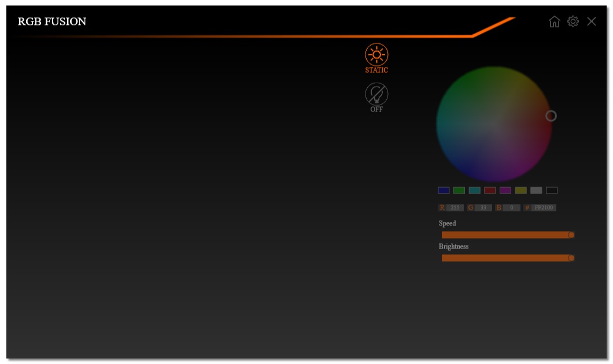Pick the yellow preset color swatch

click(520, 190)
